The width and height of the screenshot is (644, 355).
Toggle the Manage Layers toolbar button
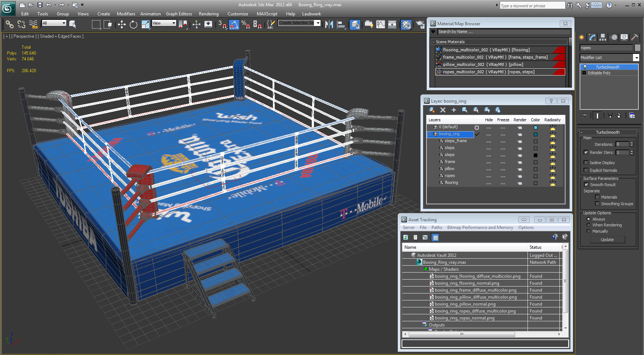[x=355, y=25]
